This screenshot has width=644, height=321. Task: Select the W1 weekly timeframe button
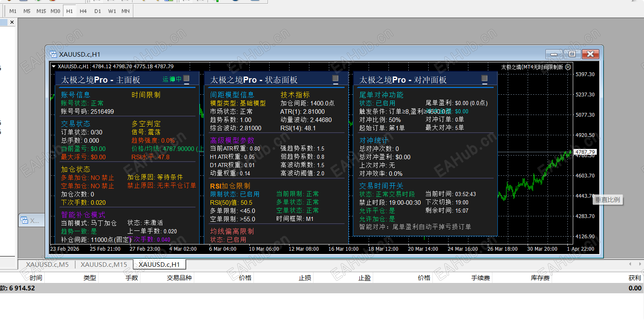(x=111, y=11)
